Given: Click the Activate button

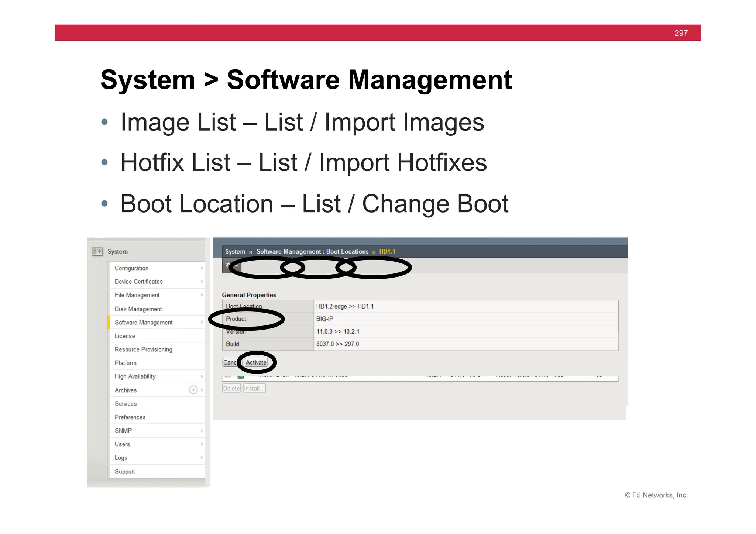Looking at the screenshot, I should click(x=256, y=362).
